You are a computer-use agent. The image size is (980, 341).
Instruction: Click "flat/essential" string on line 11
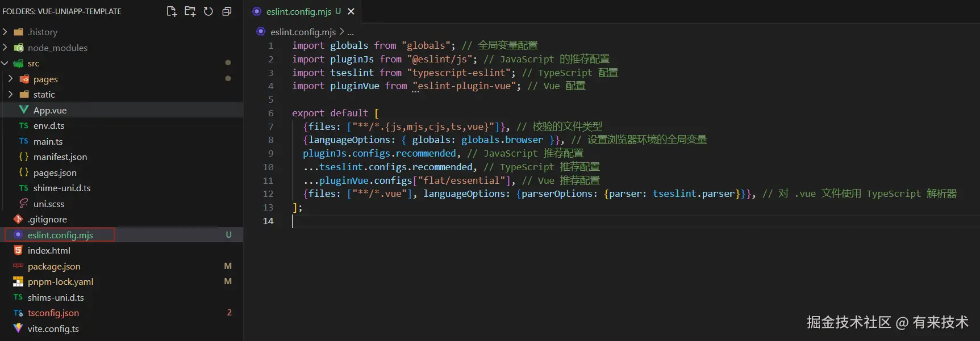pyautogui.click(x=461, y=180)
